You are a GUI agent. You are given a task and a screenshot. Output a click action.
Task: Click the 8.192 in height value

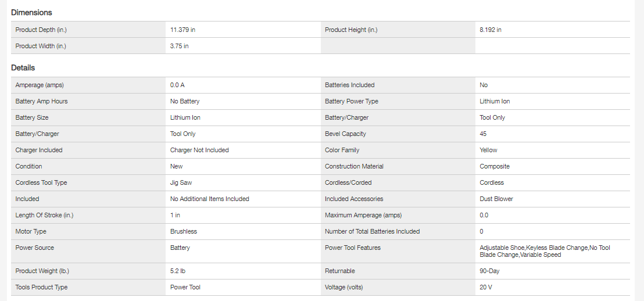point(491,30)
